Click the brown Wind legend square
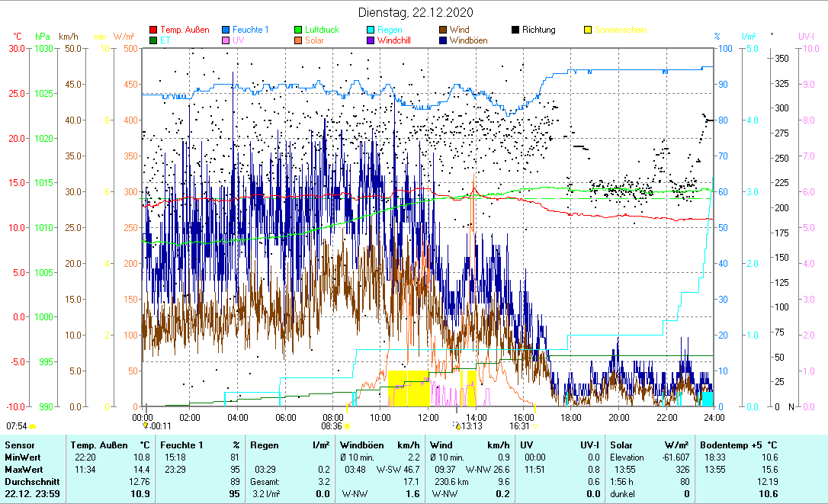828x504 pixels. (x=443, y=30)
